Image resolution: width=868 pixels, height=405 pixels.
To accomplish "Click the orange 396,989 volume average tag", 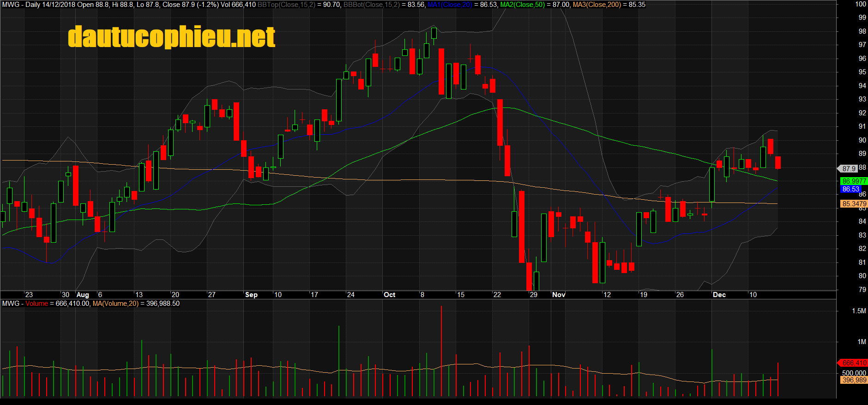I will 854,380.
